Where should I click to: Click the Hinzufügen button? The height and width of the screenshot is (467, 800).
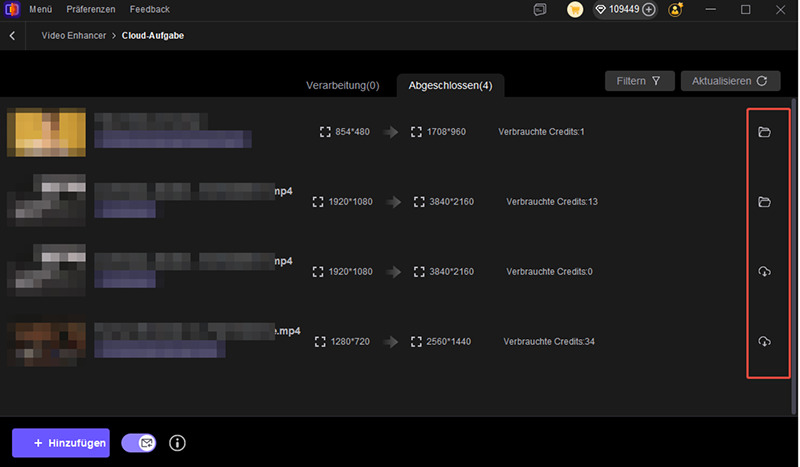[x=60, y=443]
